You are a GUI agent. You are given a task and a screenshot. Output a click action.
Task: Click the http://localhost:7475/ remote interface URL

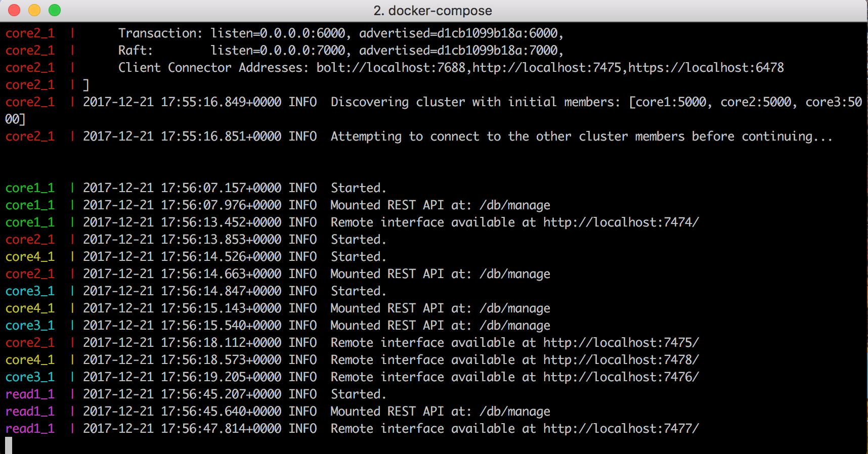click(621, 343)
